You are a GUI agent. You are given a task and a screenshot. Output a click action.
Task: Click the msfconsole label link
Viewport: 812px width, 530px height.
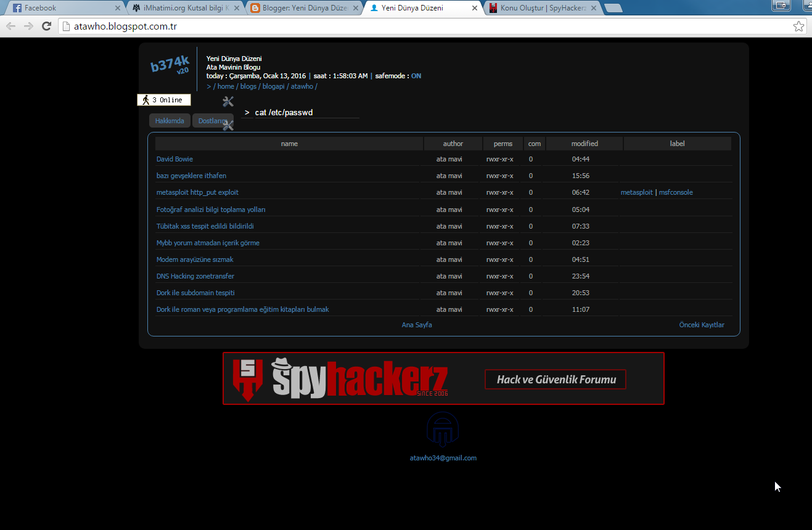pos(676,192)
